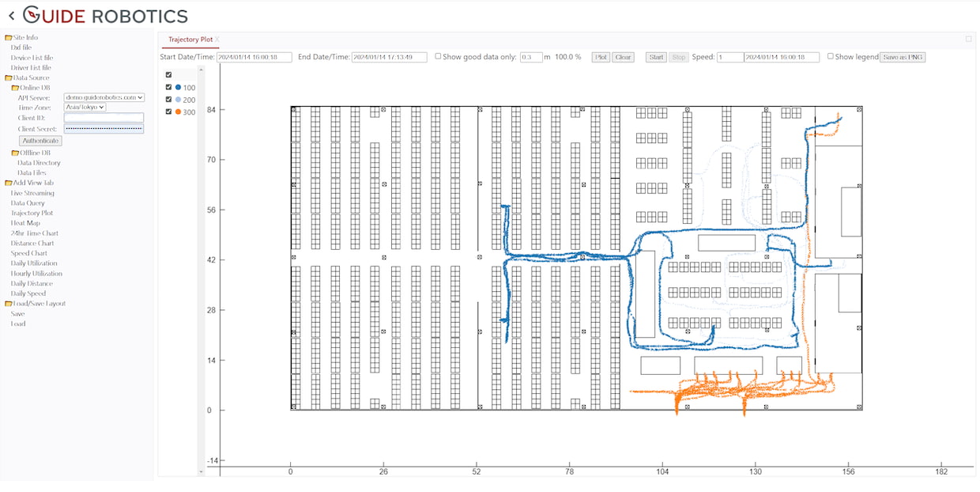Maximize the plot panel using corner icon

pos(968,39)
